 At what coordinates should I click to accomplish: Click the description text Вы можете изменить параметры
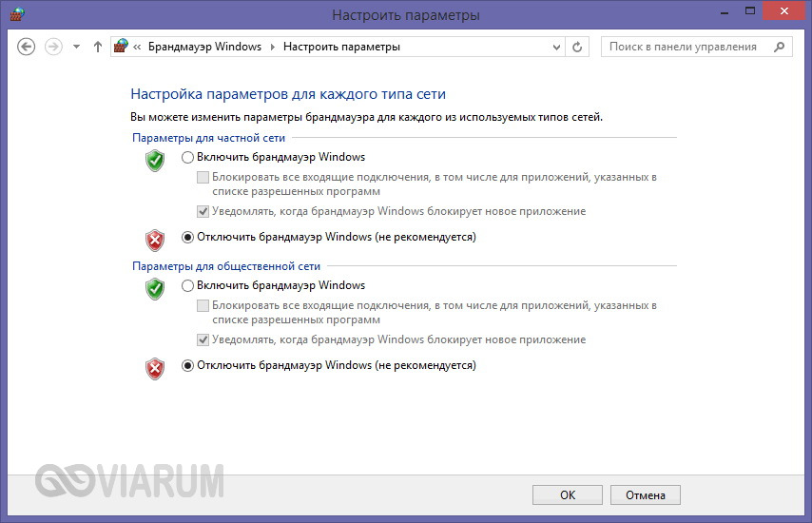coord(367,117)
